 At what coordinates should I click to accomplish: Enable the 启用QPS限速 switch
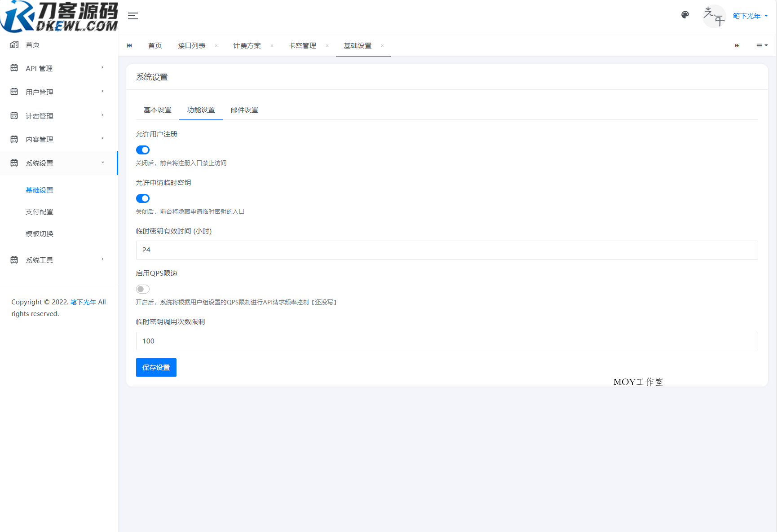coord(142,289)
